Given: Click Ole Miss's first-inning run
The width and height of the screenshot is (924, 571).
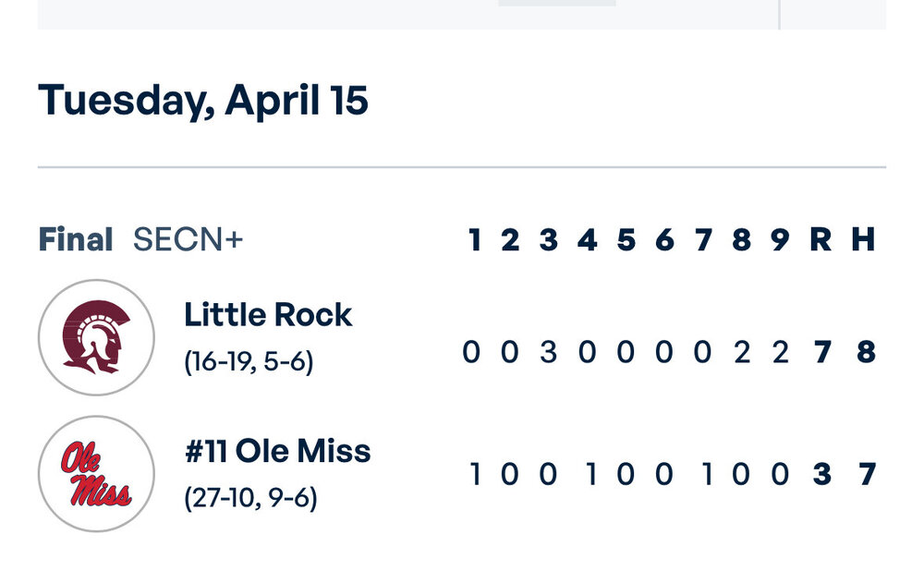Looking at the screenshot, I should pos(475,475).
